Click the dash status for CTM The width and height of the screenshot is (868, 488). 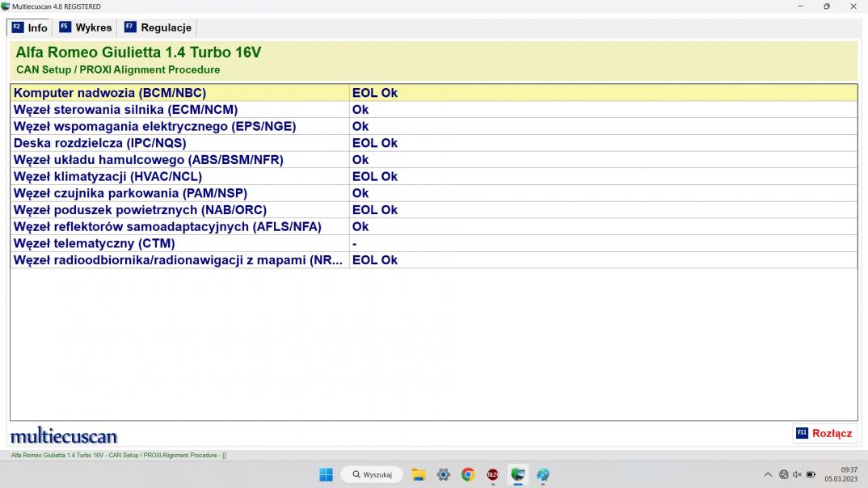click(354, 243)
